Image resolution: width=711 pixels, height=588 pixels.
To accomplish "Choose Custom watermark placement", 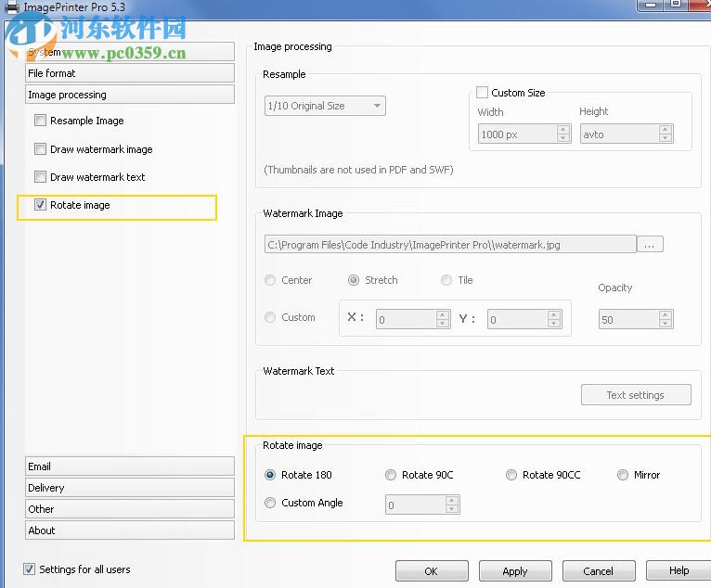I will (270, 317).
